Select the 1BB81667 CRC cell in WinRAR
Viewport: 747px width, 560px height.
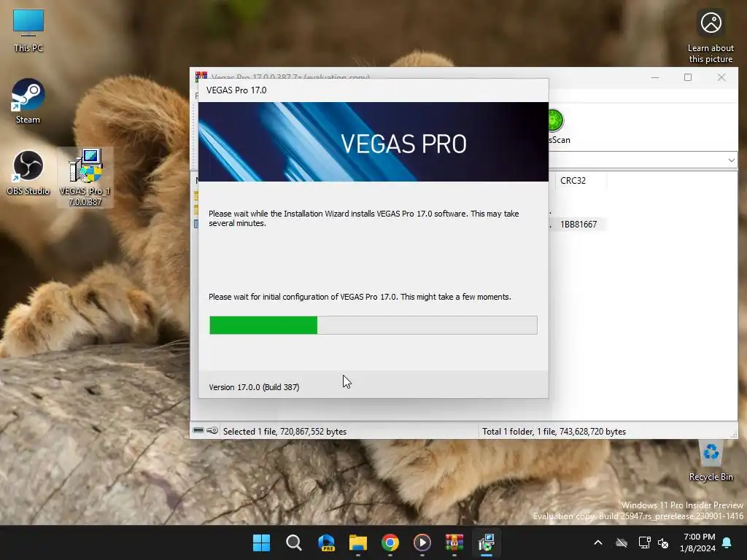pyautogui.click(x=578, y=225)
